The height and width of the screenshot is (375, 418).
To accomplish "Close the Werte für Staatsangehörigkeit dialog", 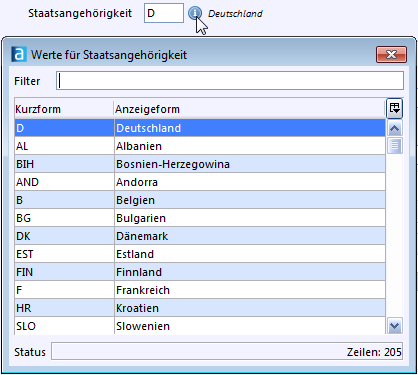I will (x=391, y=54).
